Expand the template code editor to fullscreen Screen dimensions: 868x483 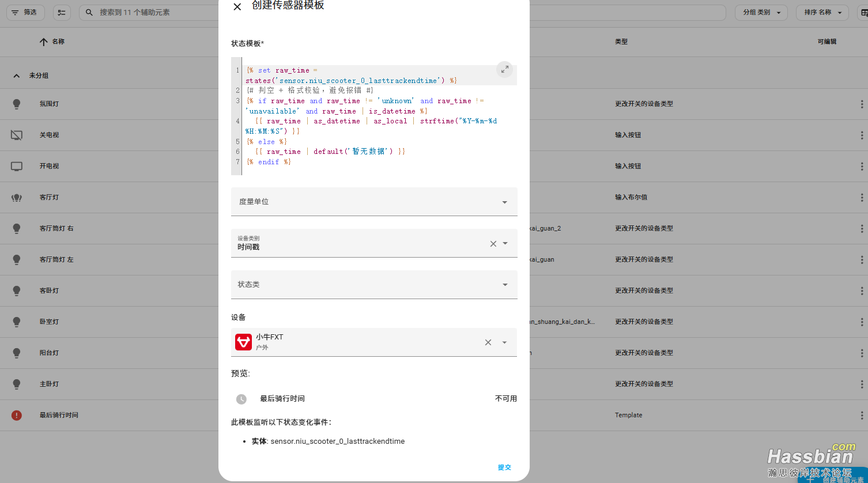click(504, 70)
